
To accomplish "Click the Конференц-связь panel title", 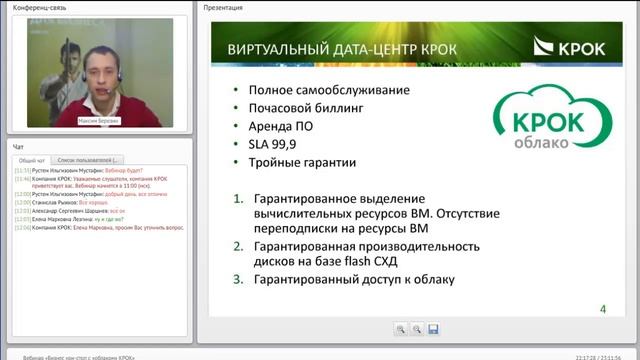I will [x=39, y=8].
